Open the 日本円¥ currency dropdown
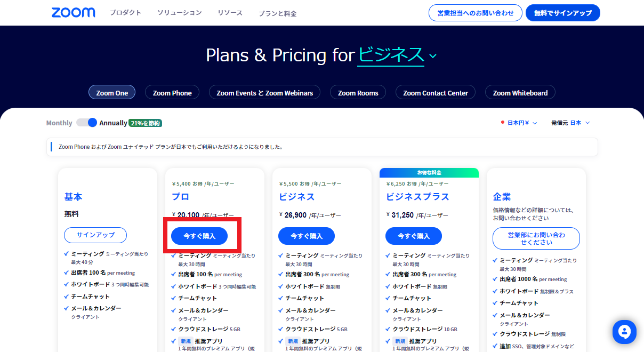Viewport: 644px width, 352px height. pos(519,123)
